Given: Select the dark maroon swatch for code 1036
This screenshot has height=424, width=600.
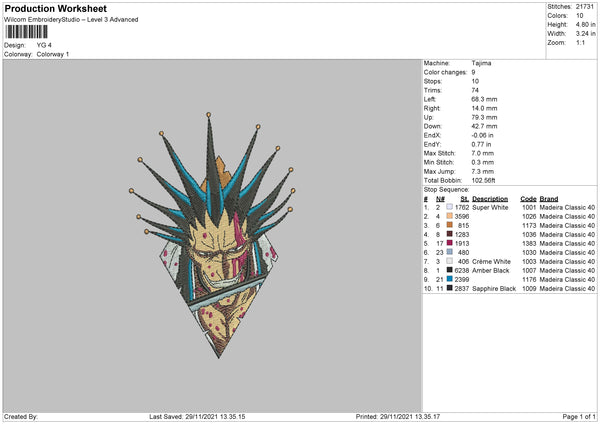Looking at the screenshot, I should tap(449, 234).
